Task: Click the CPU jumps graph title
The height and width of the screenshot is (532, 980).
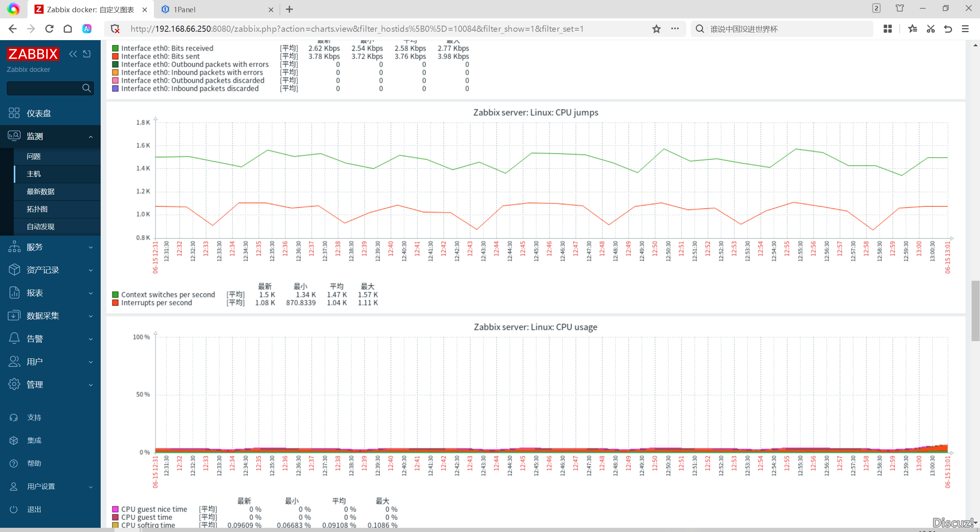Action: click(536, 112)
